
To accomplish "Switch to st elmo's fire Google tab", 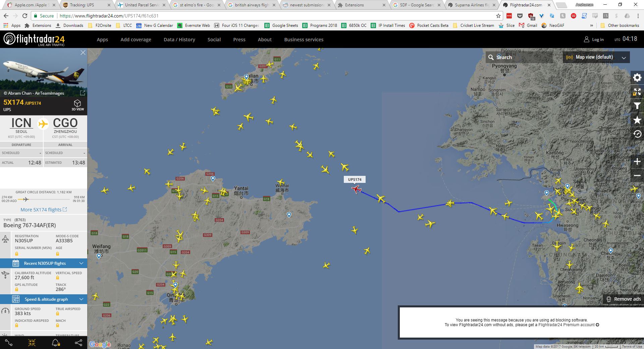I will (196, 5).
